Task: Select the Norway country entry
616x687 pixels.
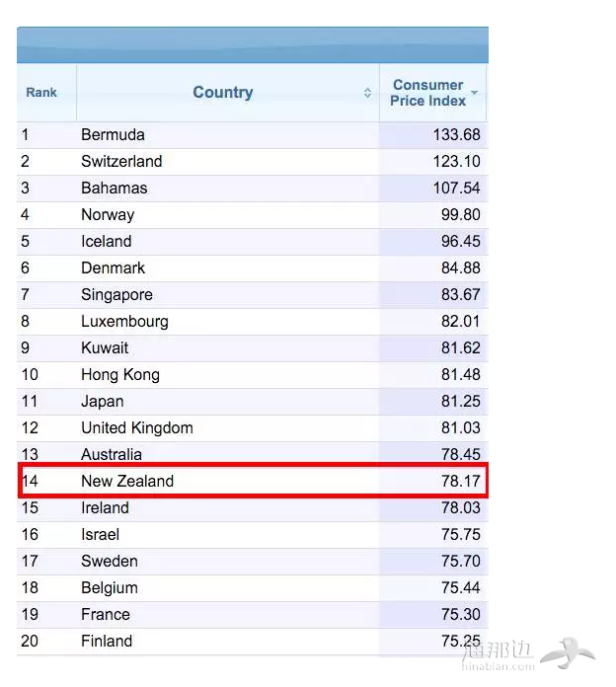Action: 108,215
